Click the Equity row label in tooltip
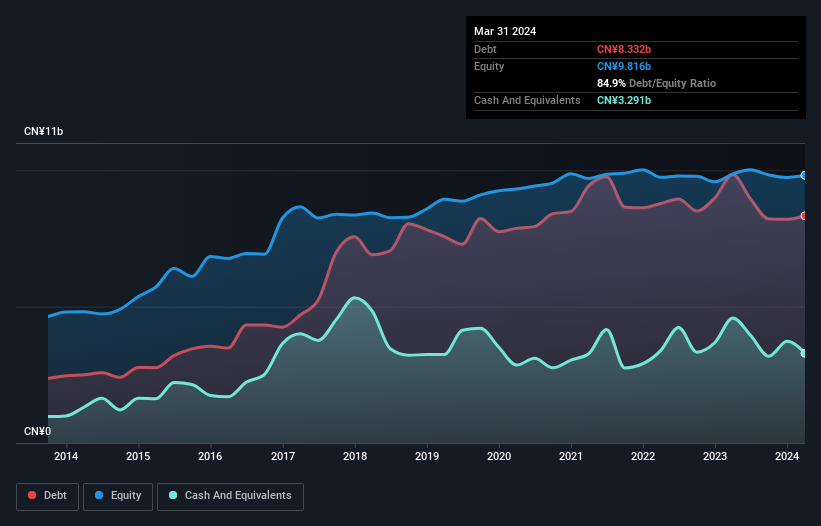This screenshot has width=821, height=526. (x=489, y=66)
